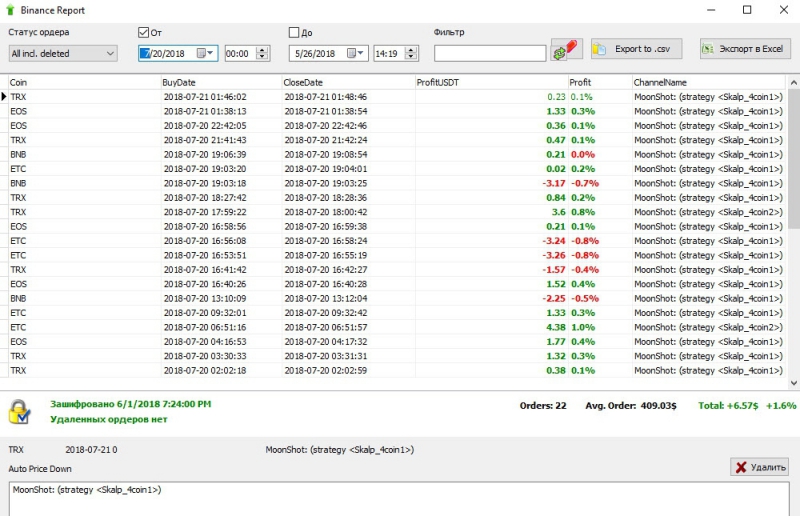The height and width of the screenshot is (516, 800).
Task: Sort by the ChannelName column header
Action: (x=709, y=82)
